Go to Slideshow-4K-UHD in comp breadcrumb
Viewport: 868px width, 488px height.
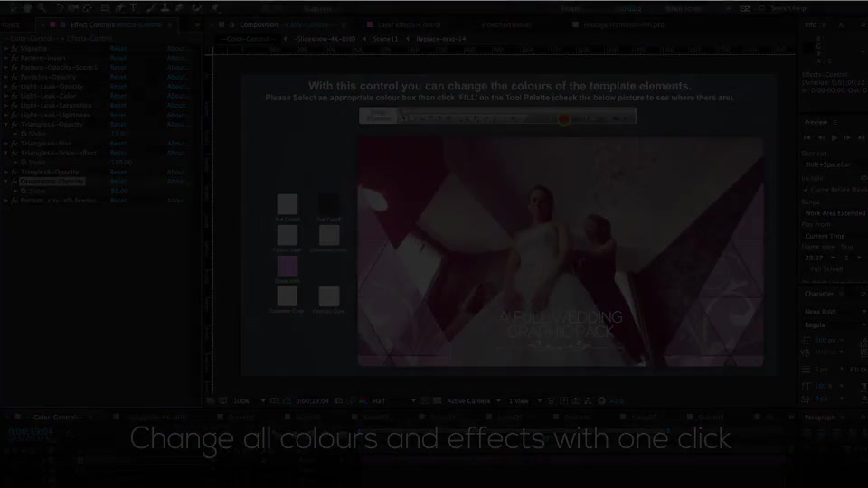325,39
